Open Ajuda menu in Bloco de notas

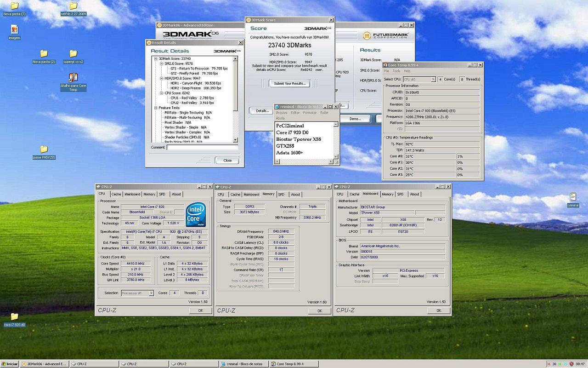click(x=280, y=118)
